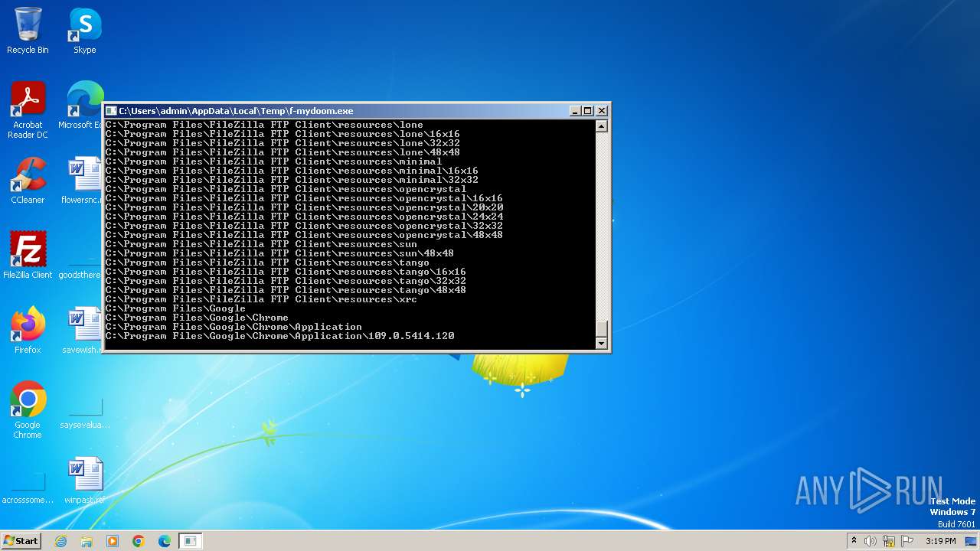This screenshot has width=980, height=551.
Task: Open the network status tray icon
Action: coord(889,541)
